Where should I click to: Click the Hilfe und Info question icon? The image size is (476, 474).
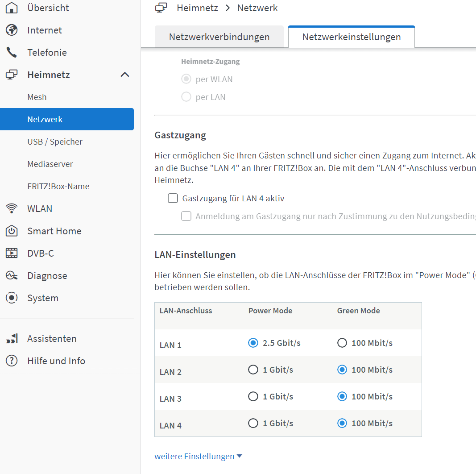click(x=12, y=361)
